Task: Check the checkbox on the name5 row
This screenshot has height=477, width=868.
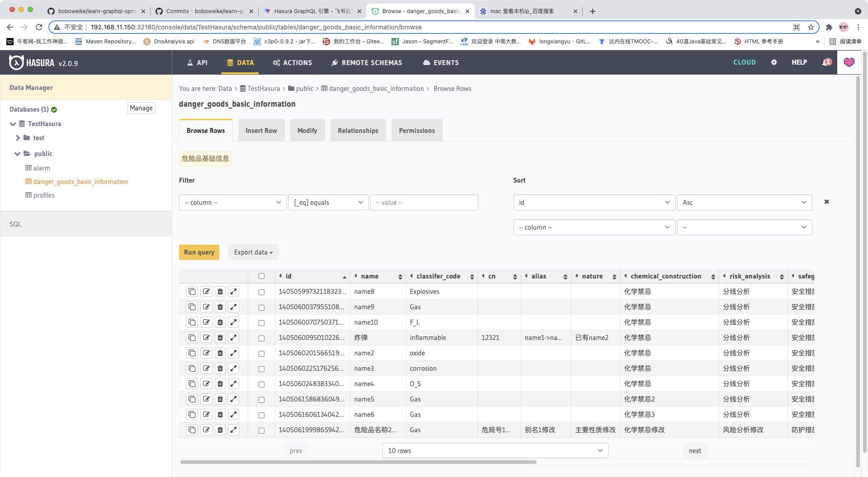Action: click(261, 400)
